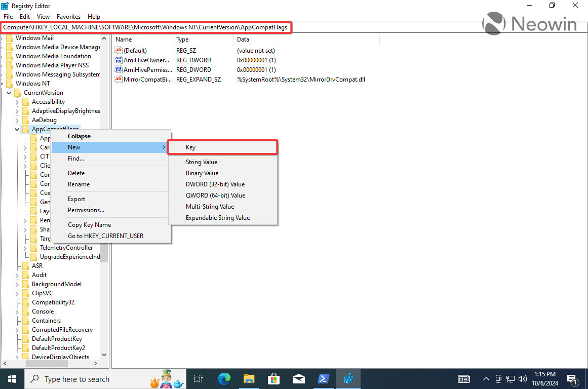Click the Accessibility folder icon

25,102
